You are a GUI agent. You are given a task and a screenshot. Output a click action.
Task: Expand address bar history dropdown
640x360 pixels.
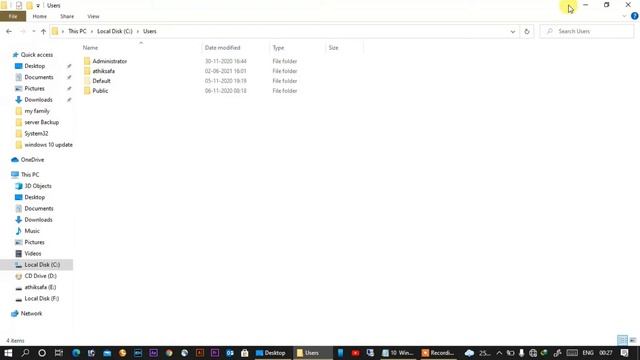[x=513, y=31]
